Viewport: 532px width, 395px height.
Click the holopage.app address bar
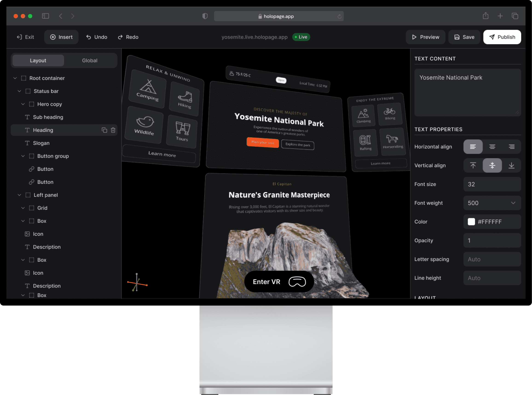[x=278, y=16]
